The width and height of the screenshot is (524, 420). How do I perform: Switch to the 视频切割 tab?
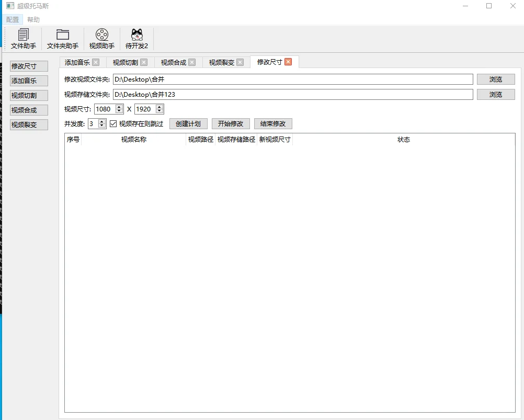point(126,62)
